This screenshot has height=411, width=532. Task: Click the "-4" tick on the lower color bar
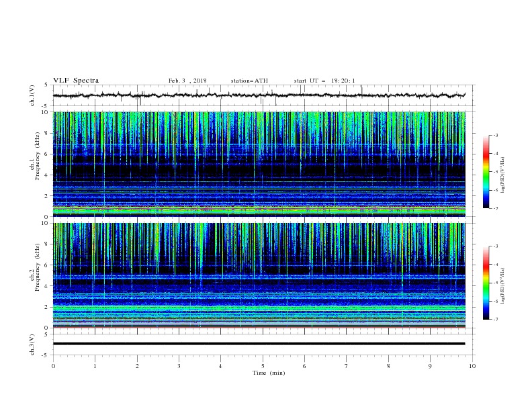[x=495, y=265]
